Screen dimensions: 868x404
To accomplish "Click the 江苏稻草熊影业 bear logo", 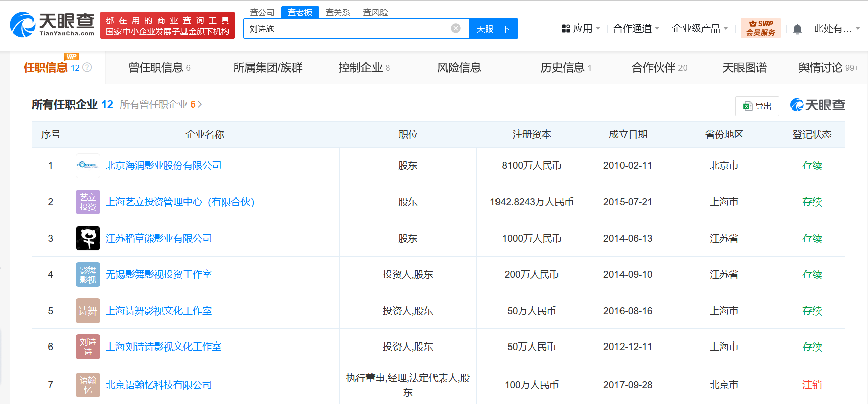I will tap(88, 238).
